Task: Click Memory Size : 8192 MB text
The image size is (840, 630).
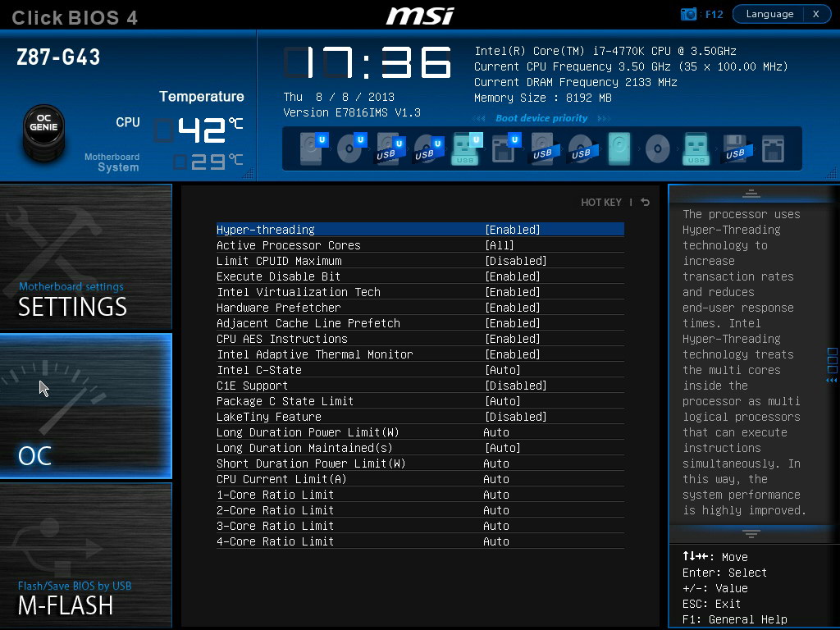Action: pos(543,98)
